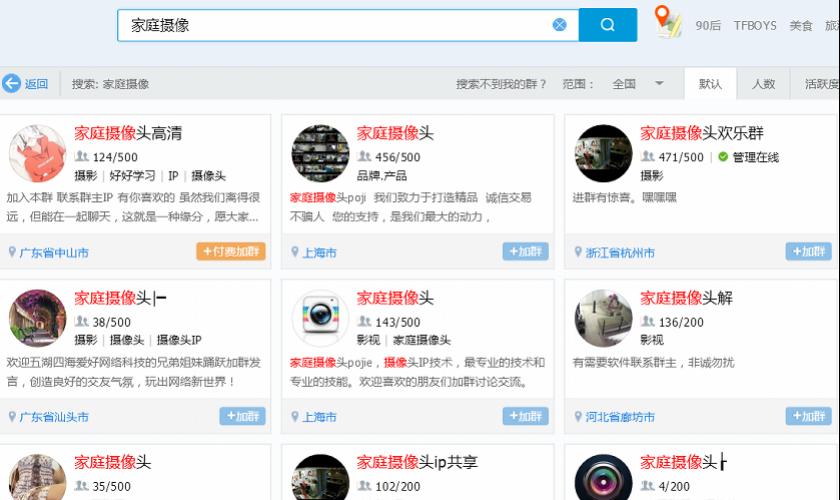Click members icon beside 471/500
This screenshot has height=500, width=840.
(648, 156)
